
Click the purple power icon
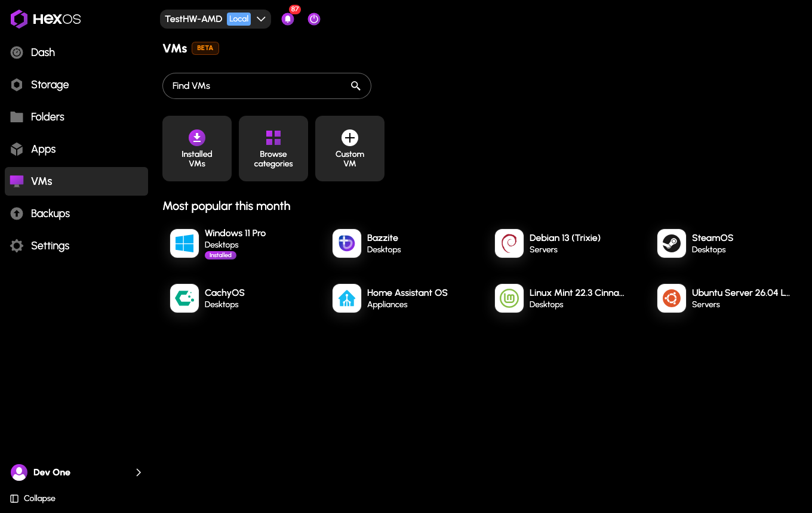[x=314, y=19]
